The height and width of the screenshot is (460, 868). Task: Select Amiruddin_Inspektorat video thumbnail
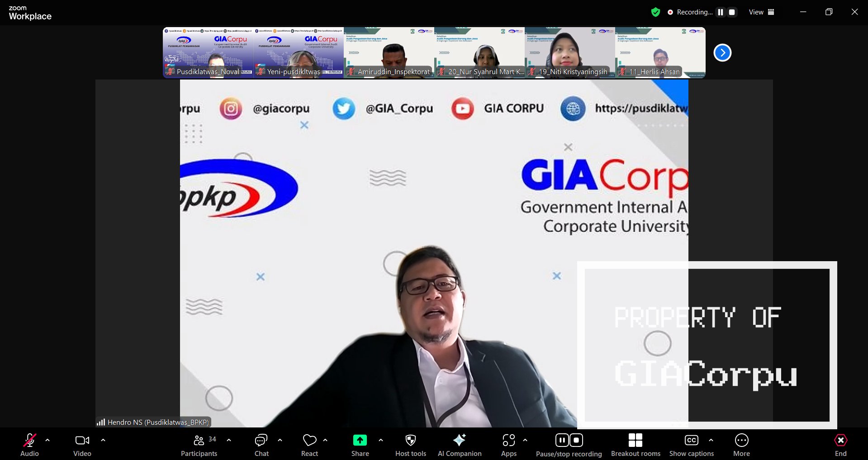click(389, 52)
